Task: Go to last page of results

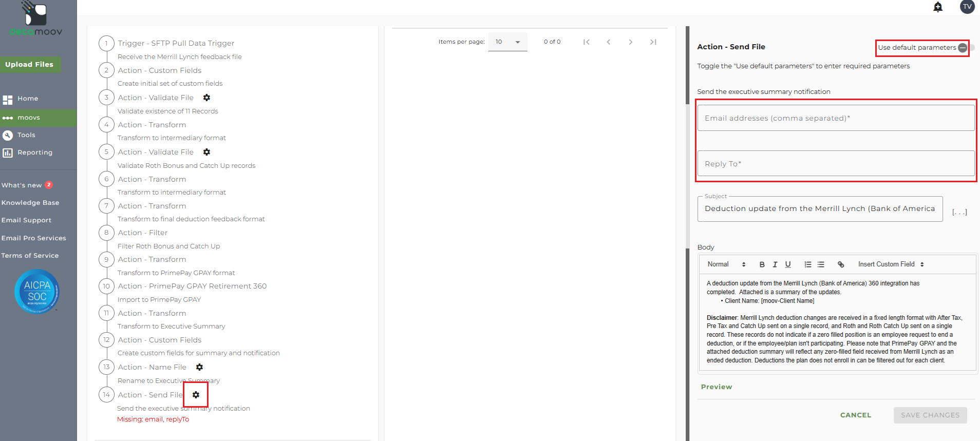Action: 653,42
